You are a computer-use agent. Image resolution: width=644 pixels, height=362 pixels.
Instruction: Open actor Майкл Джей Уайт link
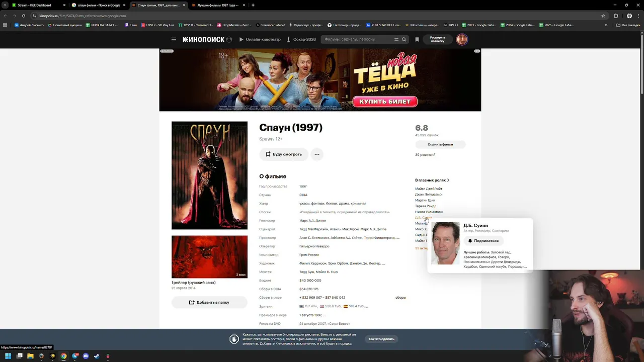pyautogui.click(x=429, y=189)
